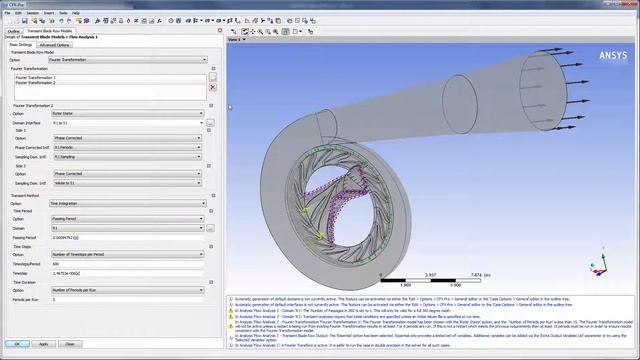Click the warning icon beside the Domain R1 passages message

pos(231,311)
